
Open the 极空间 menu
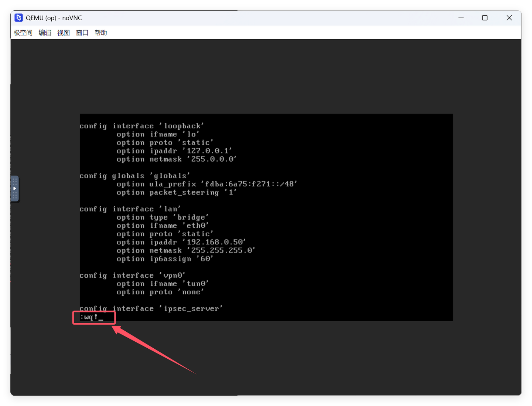pyautogui.click(x=23, y=33)
